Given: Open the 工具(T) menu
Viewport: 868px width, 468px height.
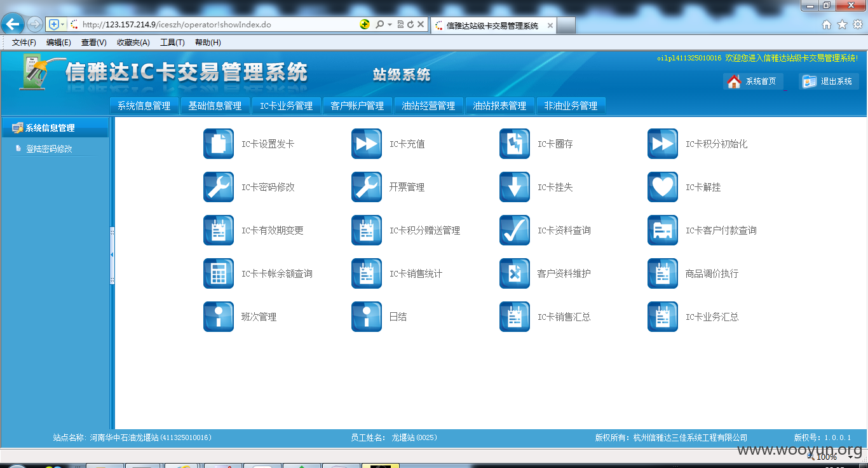Looking at the screenshot, I should coord(172,43).
